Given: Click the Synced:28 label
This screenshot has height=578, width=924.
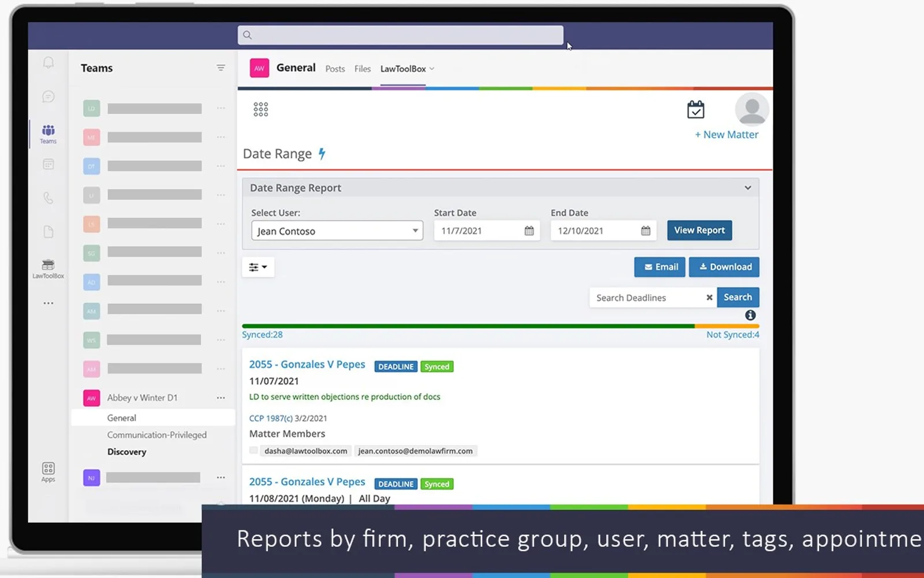Looking at the screenshot, I should tap(262, 335).
